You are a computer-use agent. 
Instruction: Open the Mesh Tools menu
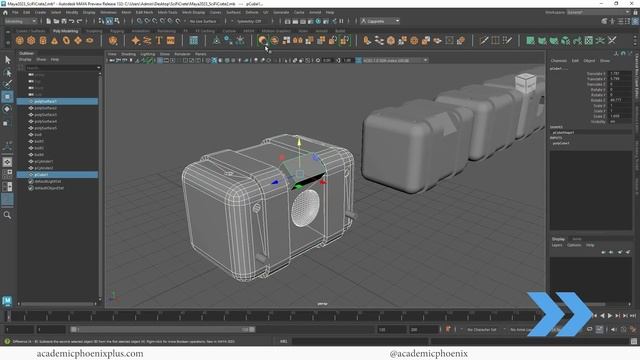[167, 12]
